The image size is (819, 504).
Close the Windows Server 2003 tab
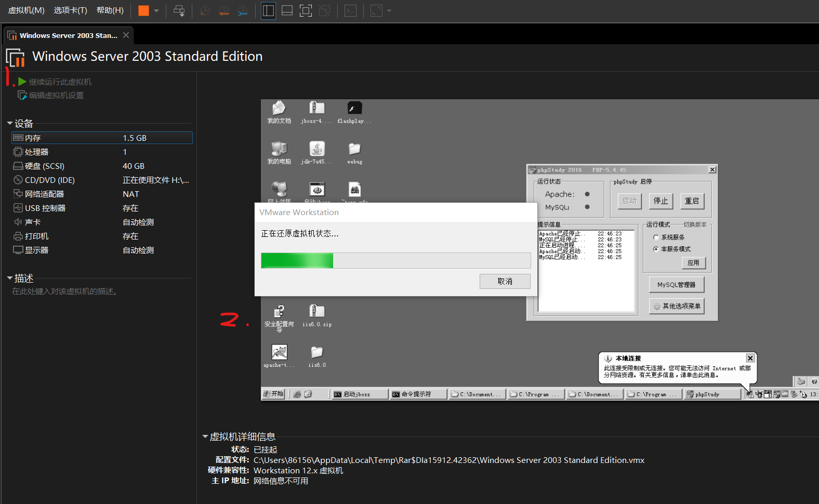pyautogui.click(x=126, y=35)
